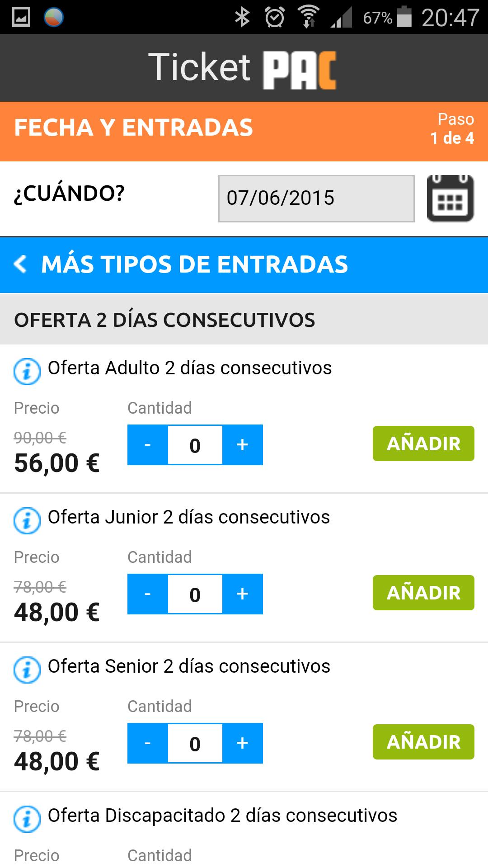Increase Oferta Adulto ticket quantity

click(243, 445)
